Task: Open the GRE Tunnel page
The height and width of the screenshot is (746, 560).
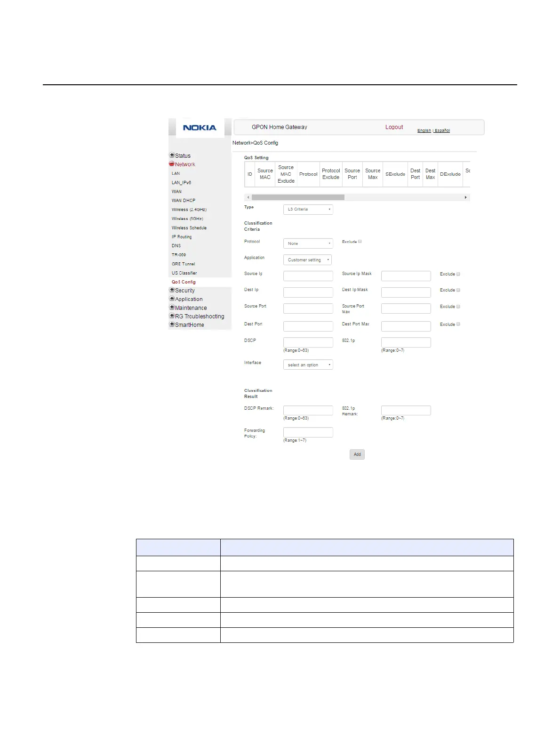Action: [x=183, y=264]
